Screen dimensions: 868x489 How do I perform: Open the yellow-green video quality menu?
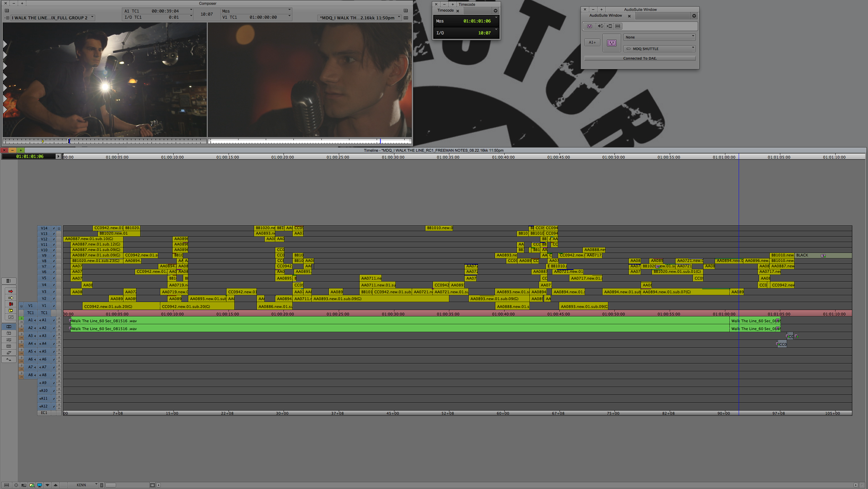point(32,485)
